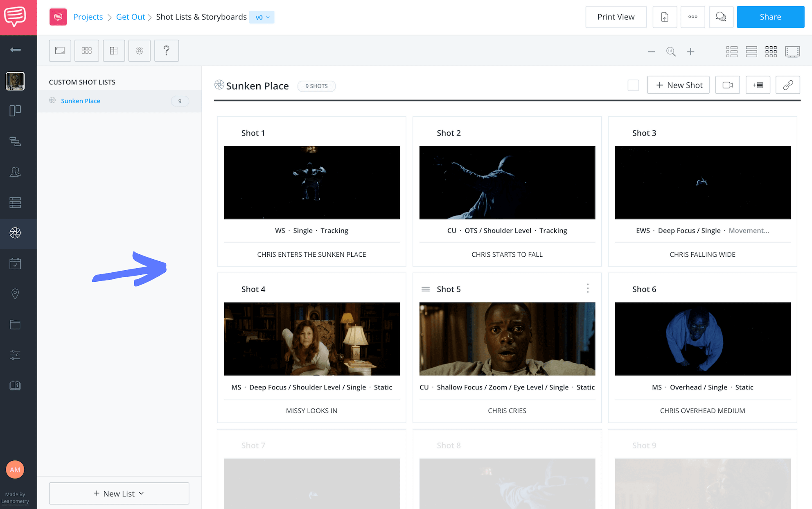This screenshot has height=509, width=812.
Task: Switch to compact rows view icon
Action: pyautogui.click(x=751, y=52)
